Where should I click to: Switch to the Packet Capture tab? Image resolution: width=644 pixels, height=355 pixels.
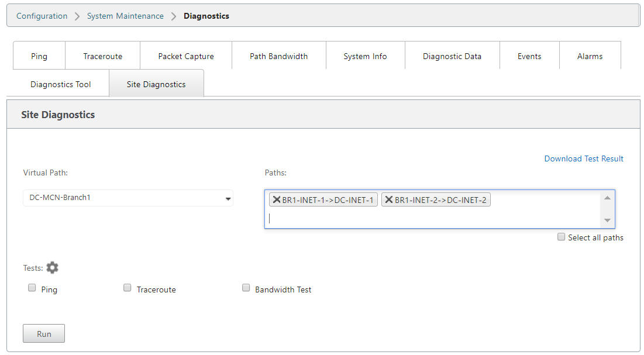click(186, 56)
